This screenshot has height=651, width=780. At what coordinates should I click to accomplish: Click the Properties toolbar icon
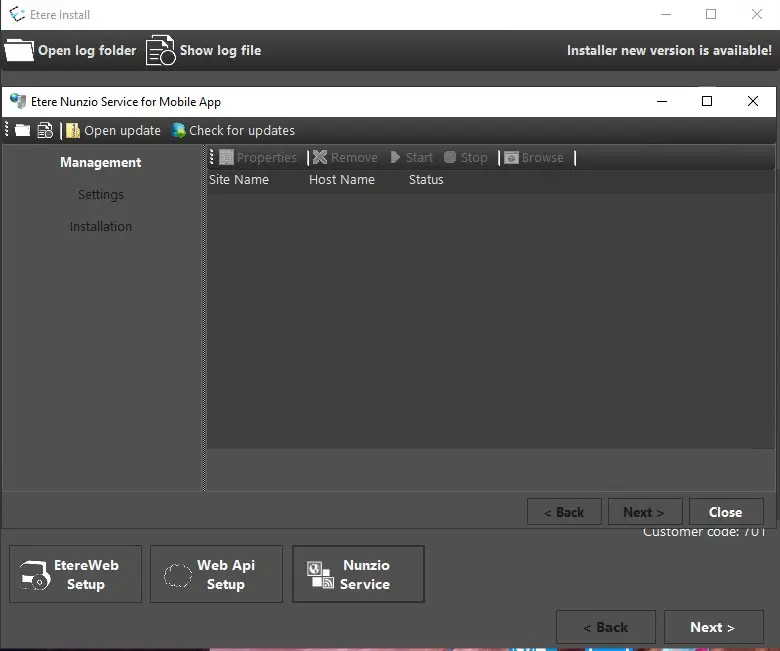(227, 158)
